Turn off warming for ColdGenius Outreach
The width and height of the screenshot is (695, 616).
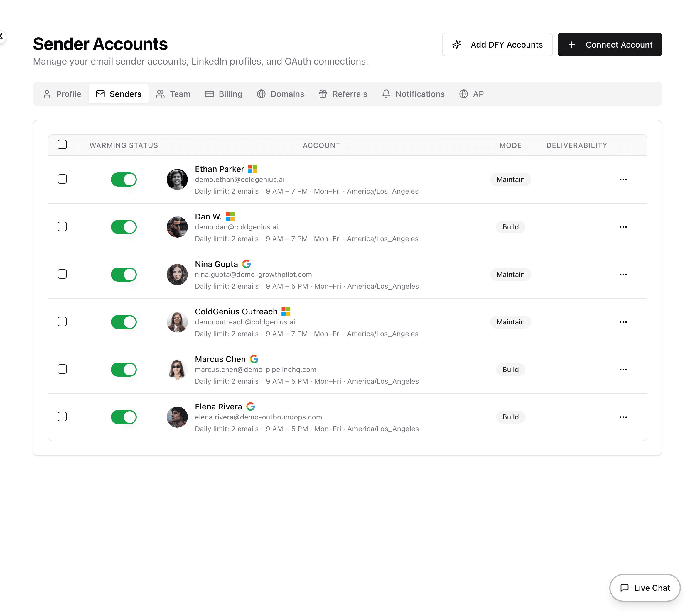pos(124,322)
